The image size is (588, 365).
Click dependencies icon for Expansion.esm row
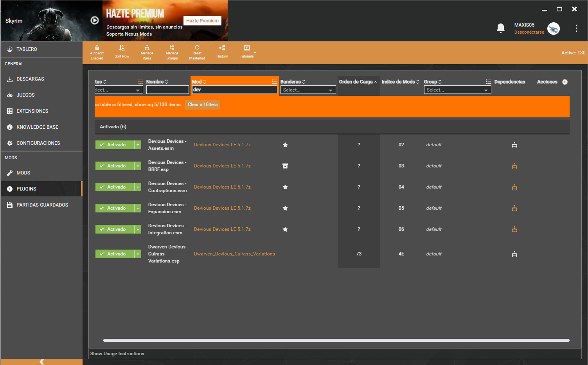pos(514,208)
